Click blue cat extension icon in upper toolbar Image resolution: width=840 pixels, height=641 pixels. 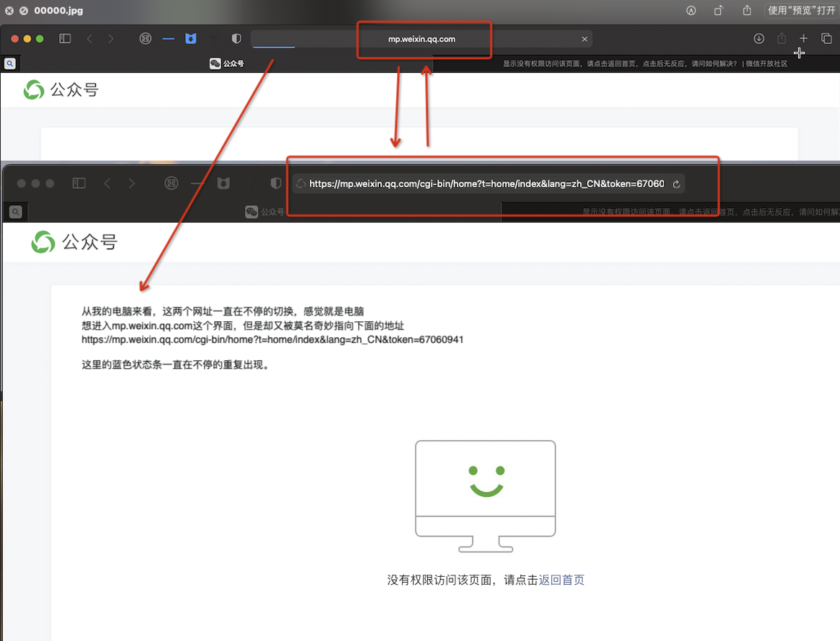191,39
